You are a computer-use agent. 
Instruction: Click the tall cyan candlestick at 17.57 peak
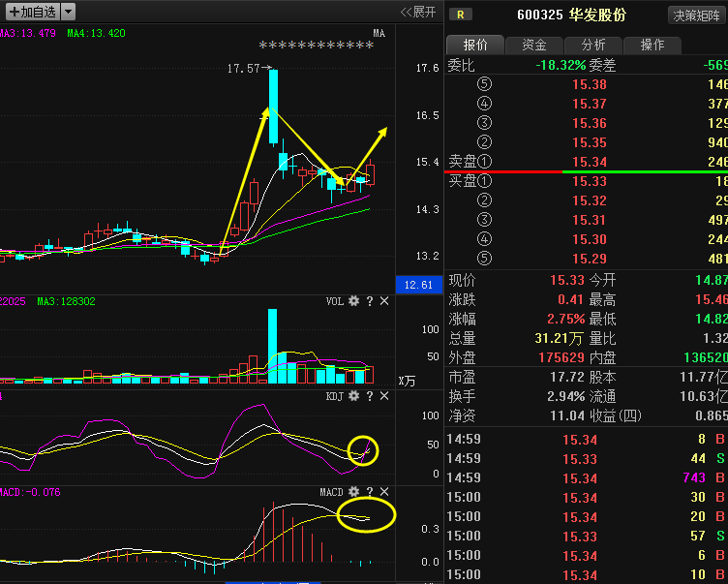[x=273, y=107]
